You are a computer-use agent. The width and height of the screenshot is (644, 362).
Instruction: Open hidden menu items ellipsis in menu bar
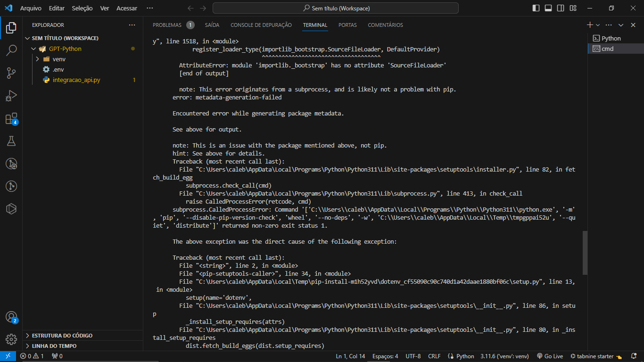150,8
